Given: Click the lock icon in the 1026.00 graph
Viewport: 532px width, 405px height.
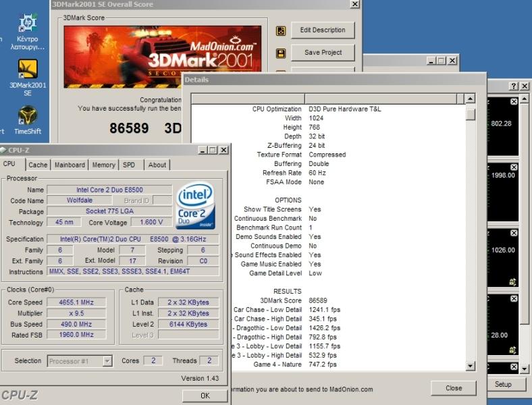Looking at the screenshot, I should click(512, 281).
